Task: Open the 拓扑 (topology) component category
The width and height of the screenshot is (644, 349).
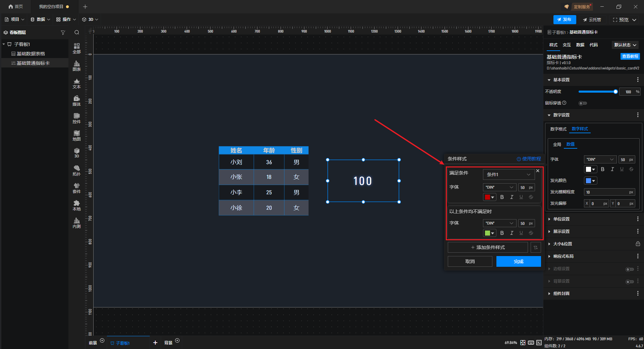Action: [76, 170]
